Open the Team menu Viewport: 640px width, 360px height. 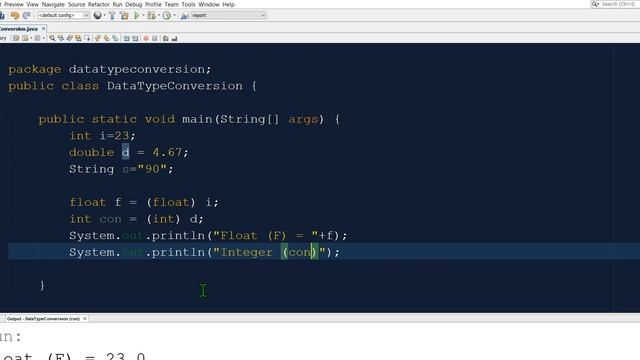171,4
